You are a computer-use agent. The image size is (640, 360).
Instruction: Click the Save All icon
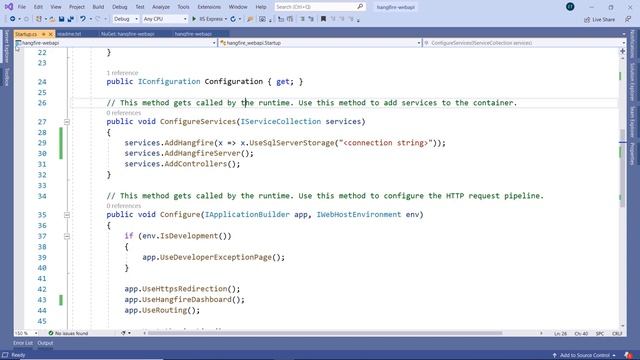[71, 19]
